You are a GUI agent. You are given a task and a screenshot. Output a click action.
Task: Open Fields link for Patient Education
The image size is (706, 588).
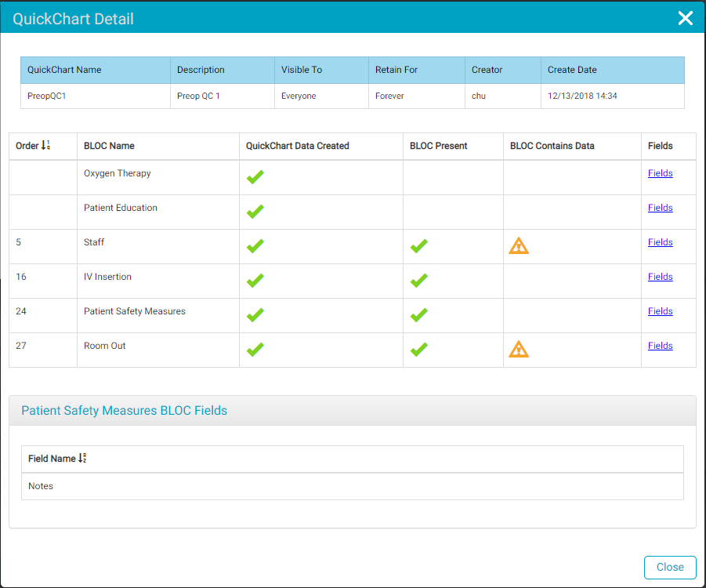coord(660,208)
